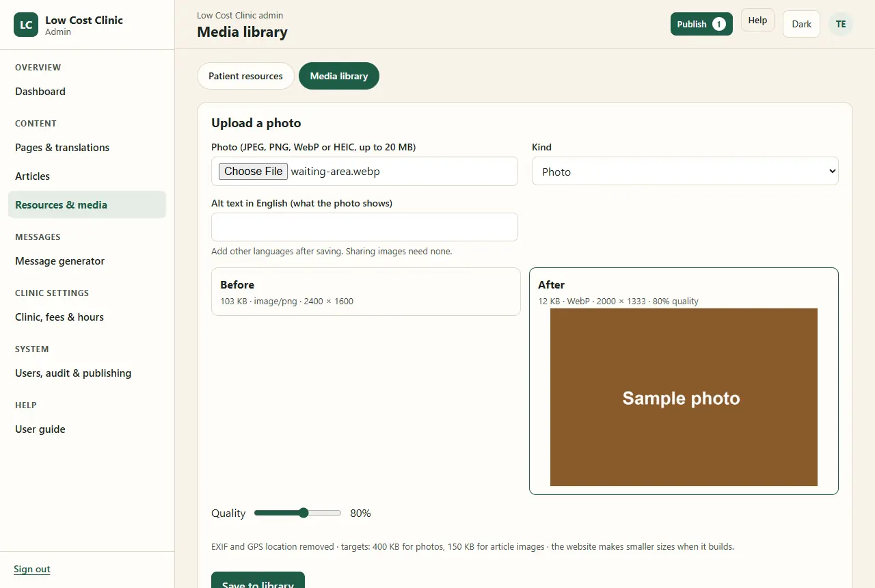Open Users, audit & publishing

pos(87,373)
